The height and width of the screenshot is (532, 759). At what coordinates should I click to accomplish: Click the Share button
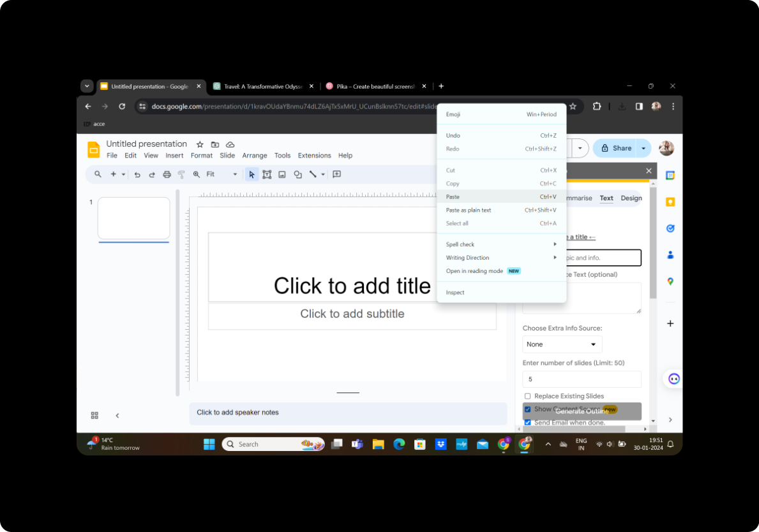click(x=616, y=149)
